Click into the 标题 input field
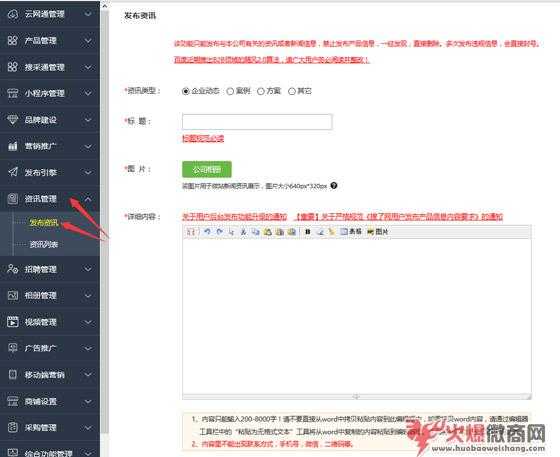Screen dimensions: 560x457 point(257,122)
